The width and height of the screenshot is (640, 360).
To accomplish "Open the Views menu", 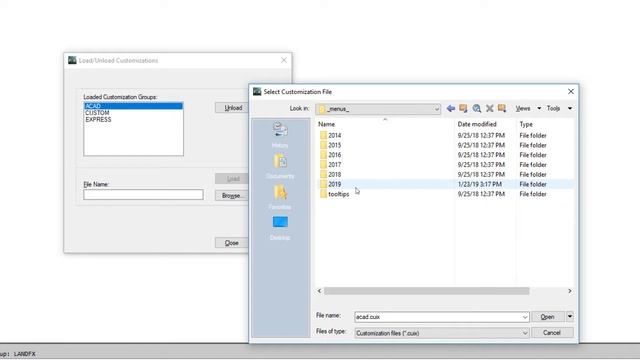I will tap(523, 109).
